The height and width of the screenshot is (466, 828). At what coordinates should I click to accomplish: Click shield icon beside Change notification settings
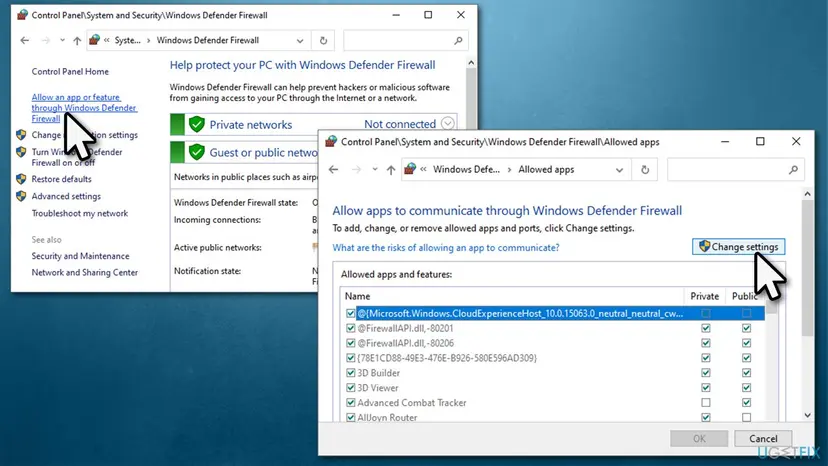[21, 135]
